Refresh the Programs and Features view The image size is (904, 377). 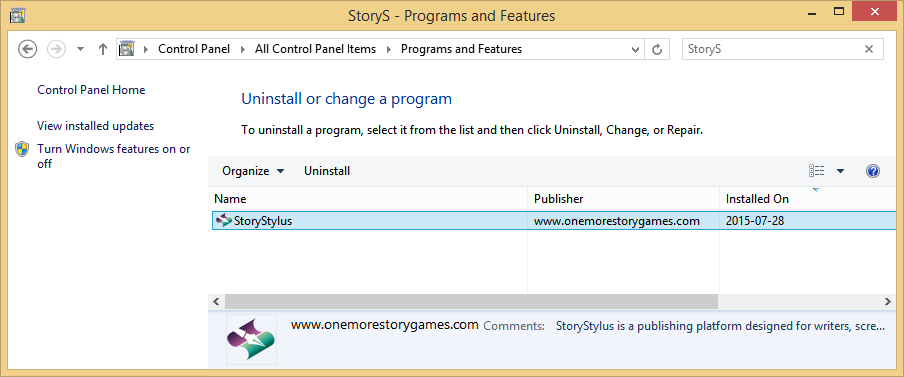click(657, 50)
